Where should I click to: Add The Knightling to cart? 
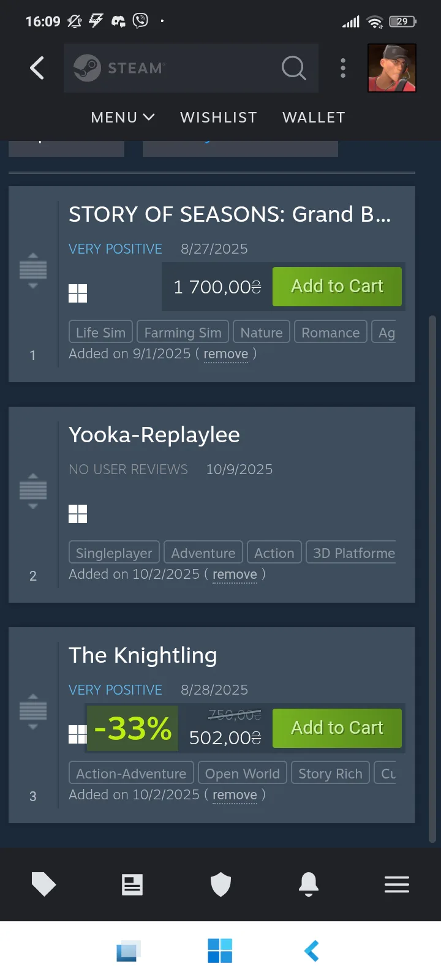pyautogui.click(x=337, y=728)
